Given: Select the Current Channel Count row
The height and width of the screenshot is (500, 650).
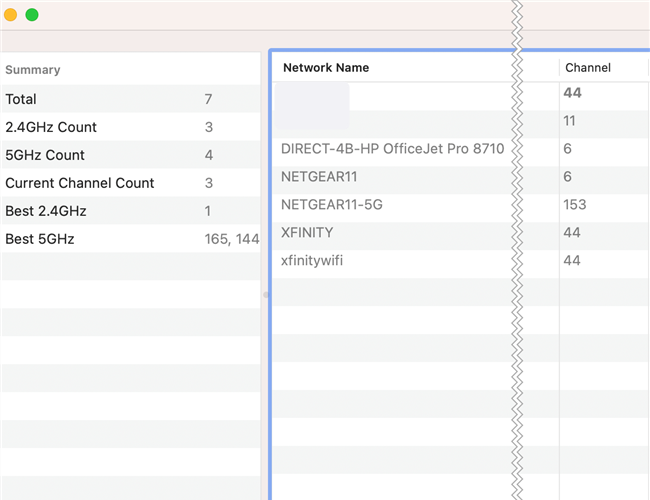Looking at the screenshot, I should 80,183.
